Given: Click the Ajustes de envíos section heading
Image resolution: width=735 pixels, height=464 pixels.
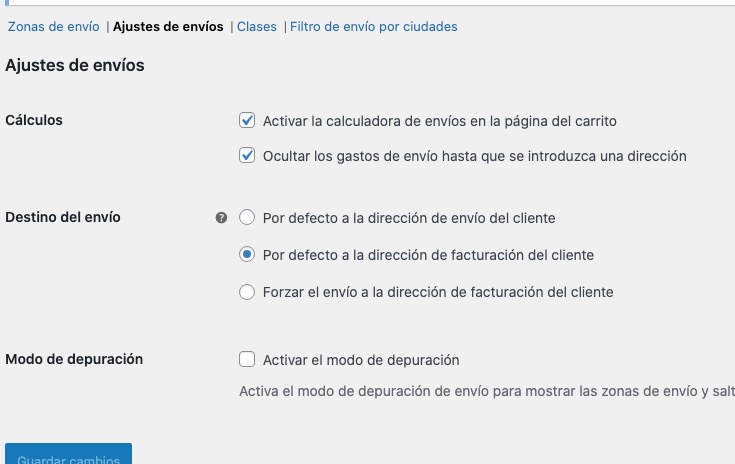Looking at the screenshot, I should pos(75,65).
